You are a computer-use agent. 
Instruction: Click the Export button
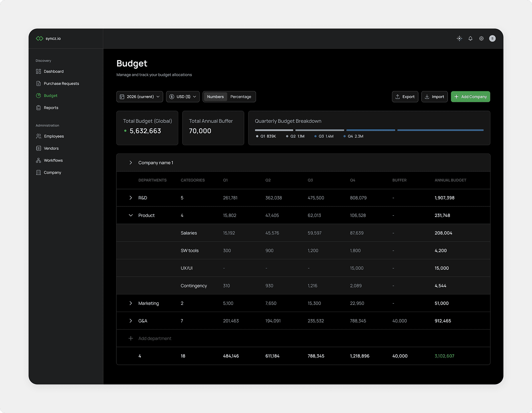click(405, 97)
